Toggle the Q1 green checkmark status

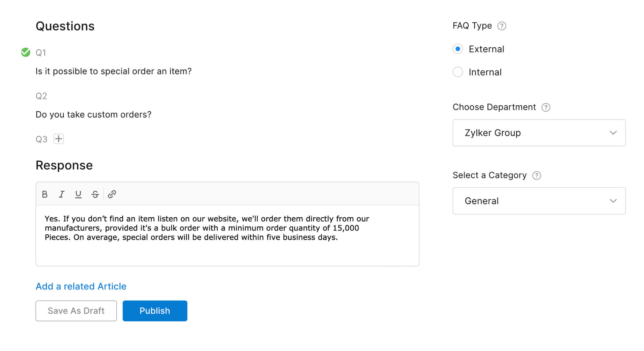(x=26, y=52)
